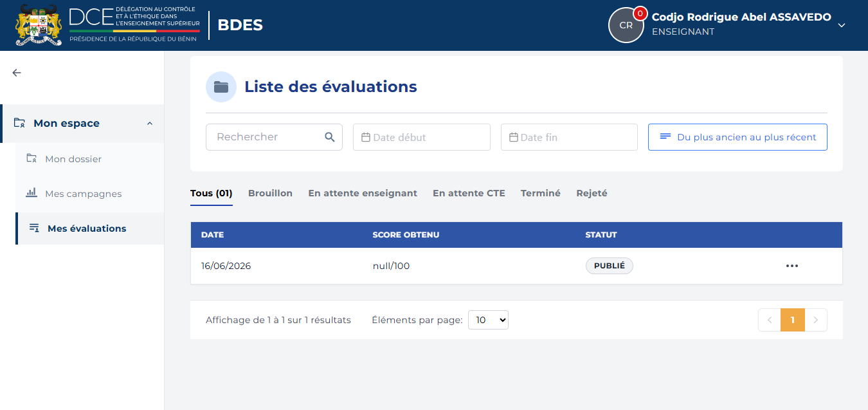Click the red notification badge showing 0
The width and height of the screenshot is (868, 410).
(x=640, y=14)
